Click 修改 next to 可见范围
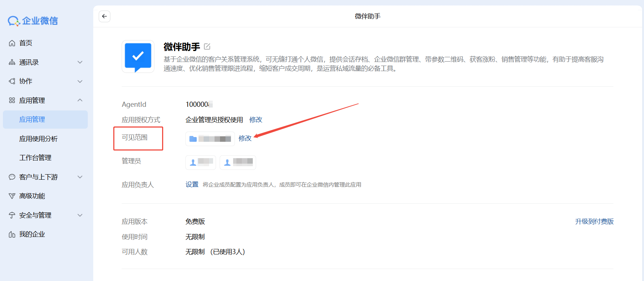Image resolution: width=644 pixels, height=281 pixels. (245, 138)
